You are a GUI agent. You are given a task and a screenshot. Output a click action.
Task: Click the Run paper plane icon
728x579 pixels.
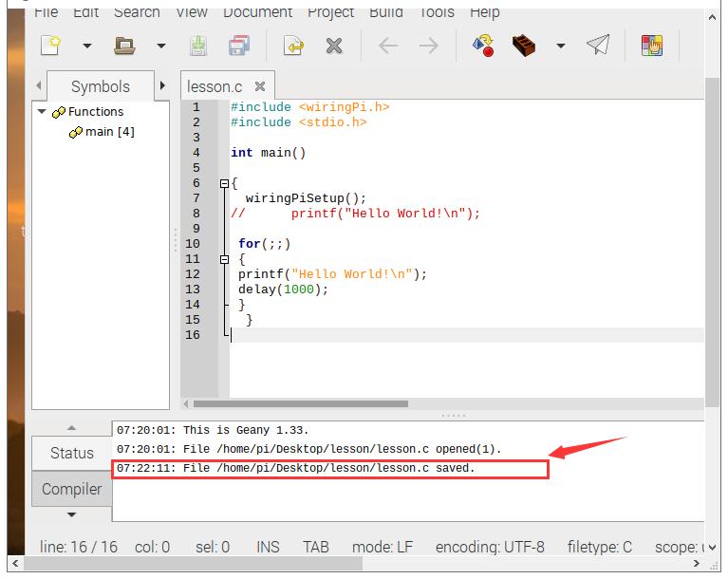click(x=598, y=45)
